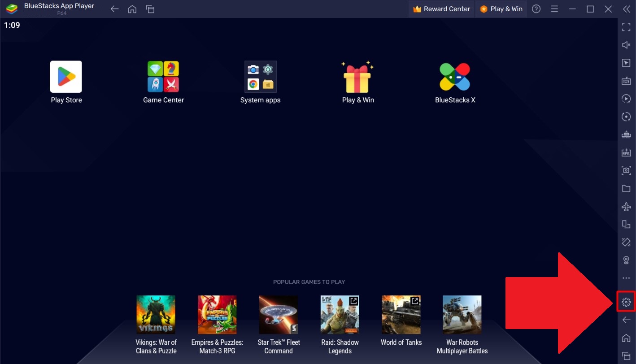The width and height of the screenshot is (636, 364).
Task: Toggle fullscreen mode
Action: pyautogui.click(x=626, y=27)
